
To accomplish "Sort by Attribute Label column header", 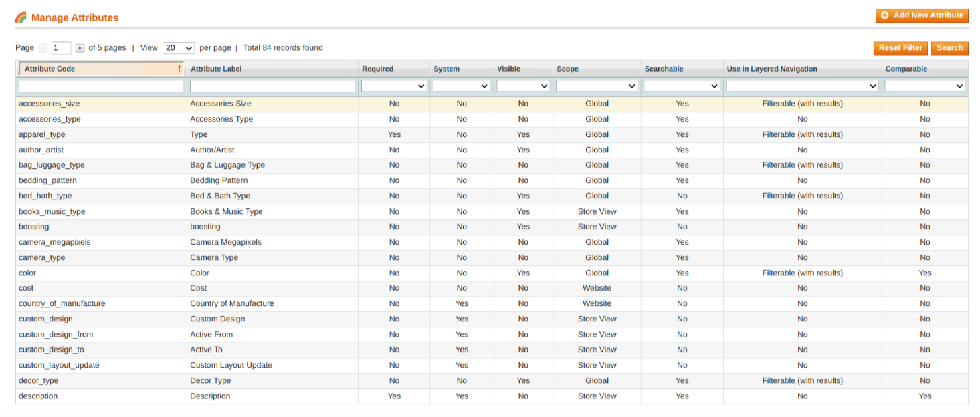I will (216, 69).
